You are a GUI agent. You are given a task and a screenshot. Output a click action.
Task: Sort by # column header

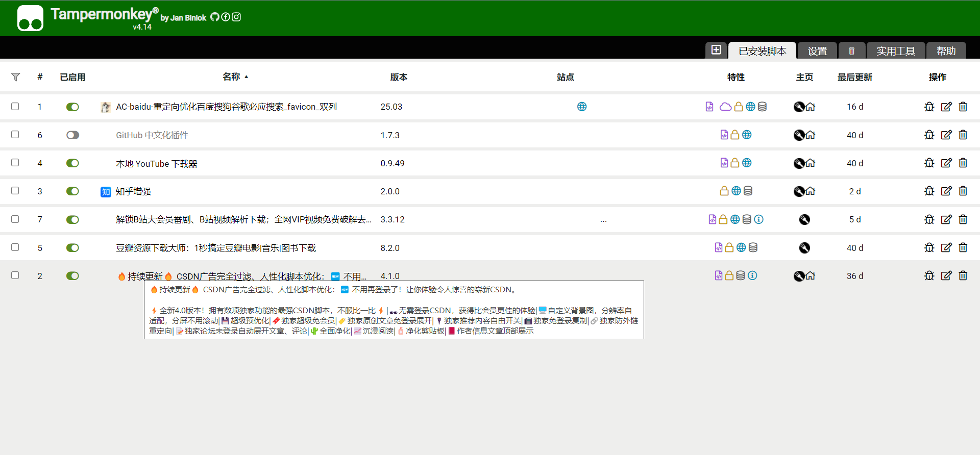[40, 77]
